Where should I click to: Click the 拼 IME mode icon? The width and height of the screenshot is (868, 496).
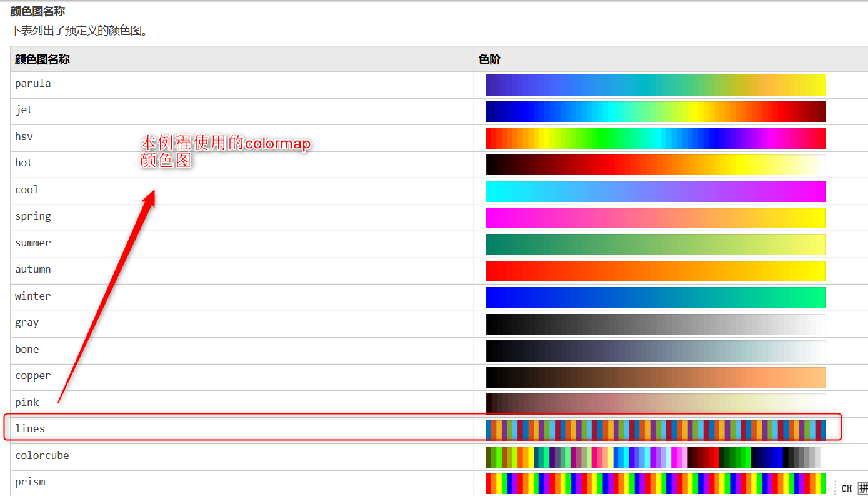863,488
